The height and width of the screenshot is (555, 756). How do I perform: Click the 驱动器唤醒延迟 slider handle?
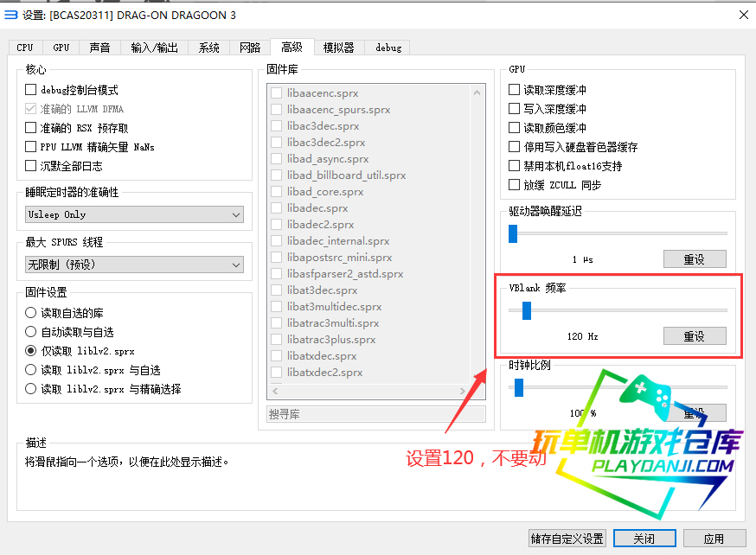coord(512,233)
